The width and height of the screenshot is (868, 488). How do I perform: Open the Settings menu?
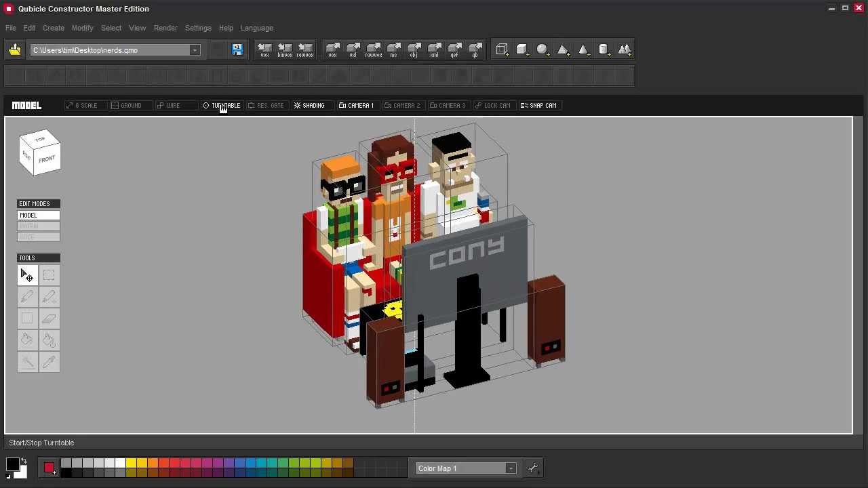(198, 28)
